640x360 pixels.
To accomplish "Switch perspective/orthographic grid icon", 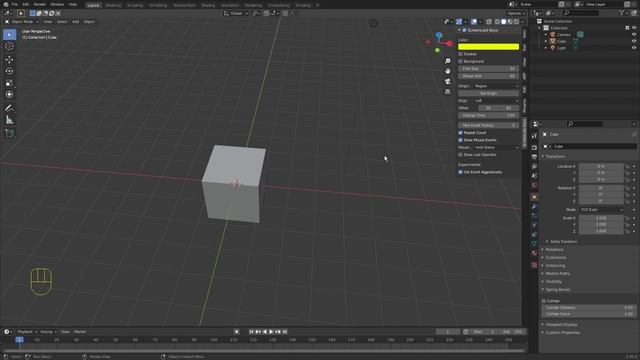I will tap(448, 91).
